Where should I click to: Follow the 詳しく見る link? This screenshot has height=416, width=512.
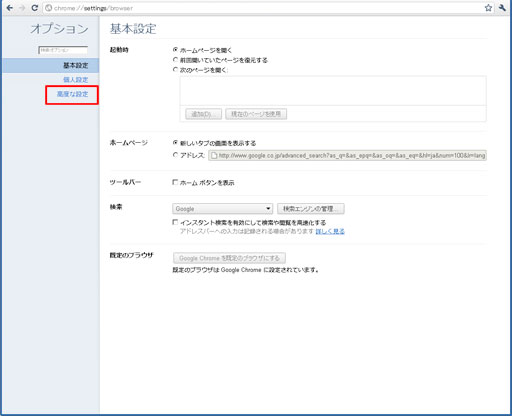[x=330, y=231]
